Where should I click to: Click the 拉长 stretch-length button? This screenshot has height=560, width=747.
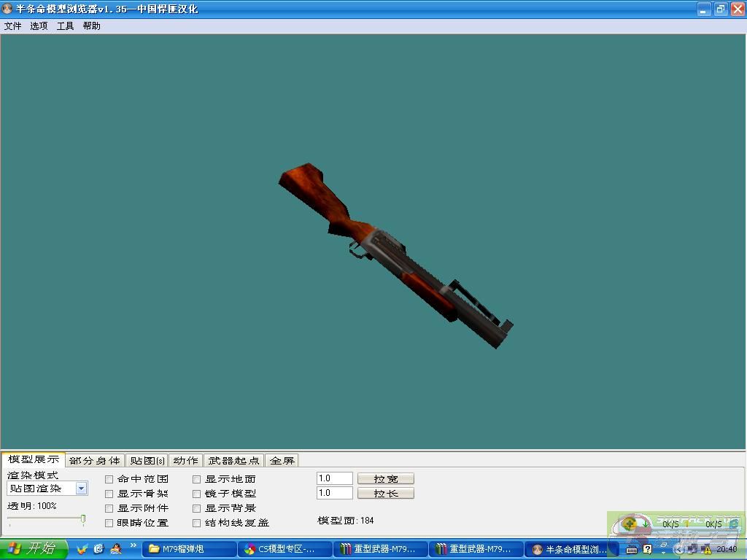click(385, 493)
